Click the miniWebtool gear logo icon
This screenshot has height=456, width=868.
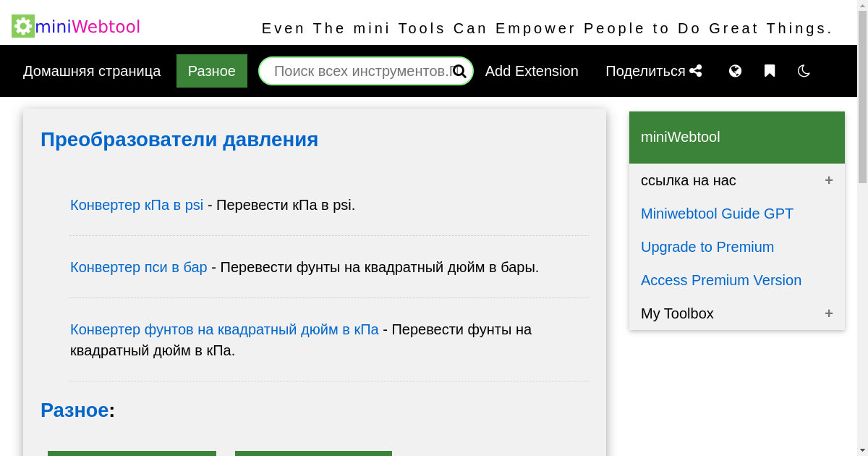[x=22, y=25]
